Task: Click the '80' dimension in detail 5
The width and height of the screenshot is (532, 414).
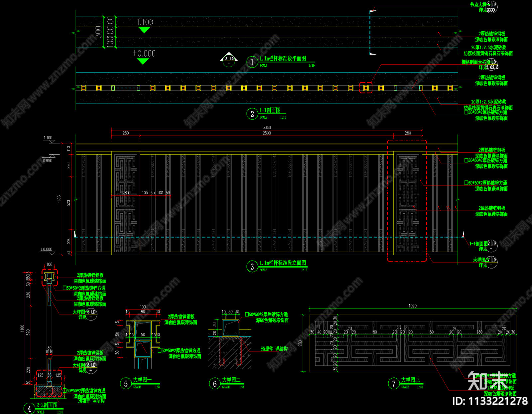Action: (143, 312)
